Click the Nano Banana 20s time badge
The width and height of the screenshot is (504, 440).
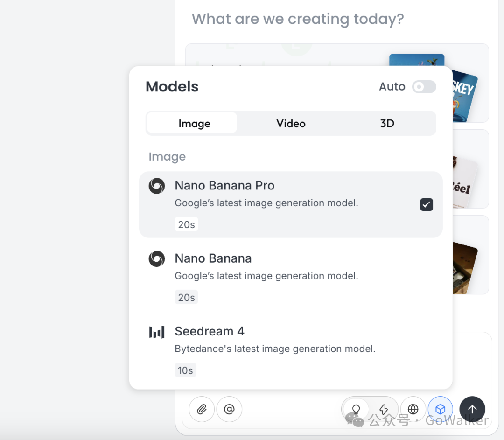pyautogui.click(x=186, y=297)
